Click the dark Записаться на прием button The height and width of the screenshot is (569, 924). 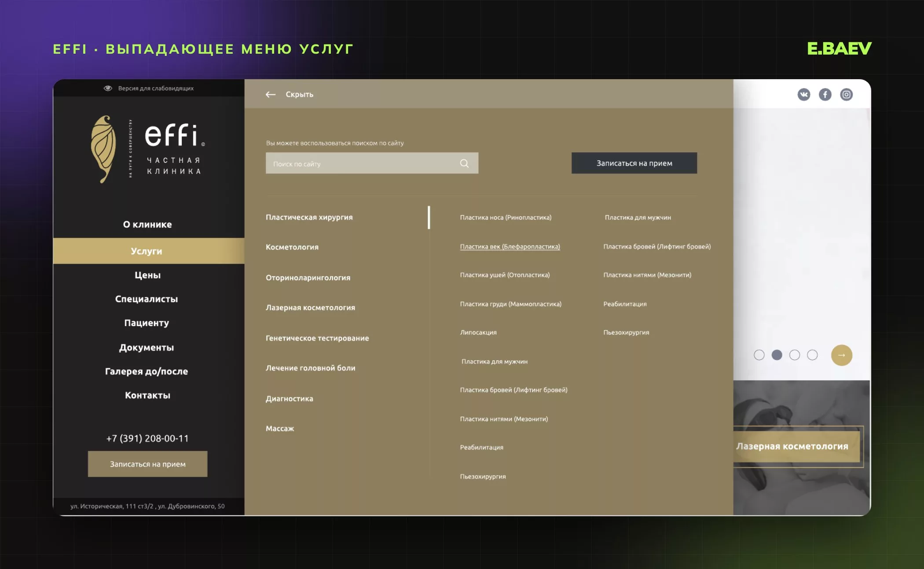(x=634, y=163)
